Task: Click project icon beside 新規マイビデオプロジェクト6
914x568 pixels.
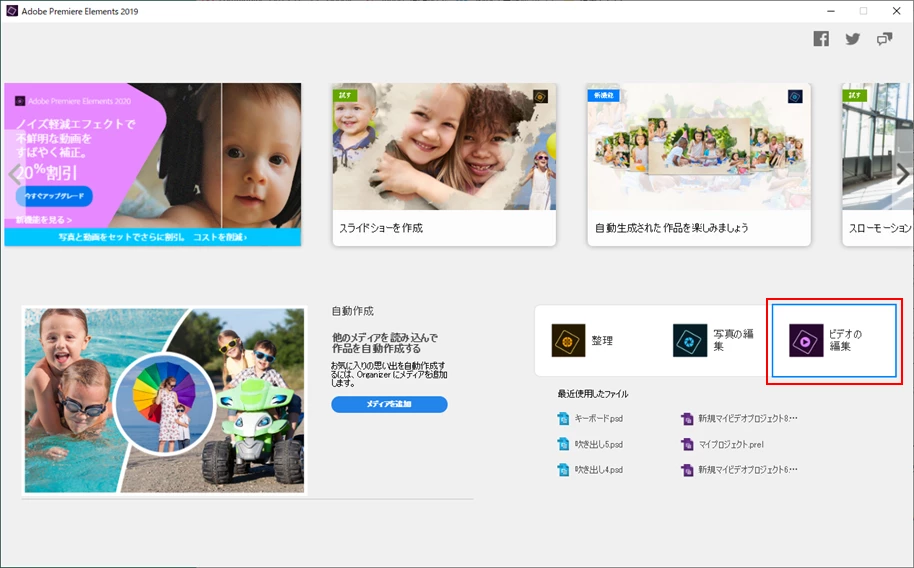Action: [x=687, y=469]
